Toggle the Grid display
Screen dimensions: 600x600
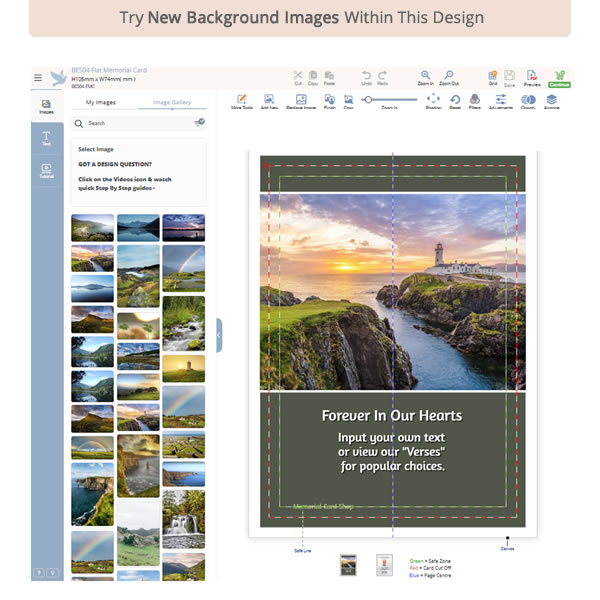tap(492, 76)
